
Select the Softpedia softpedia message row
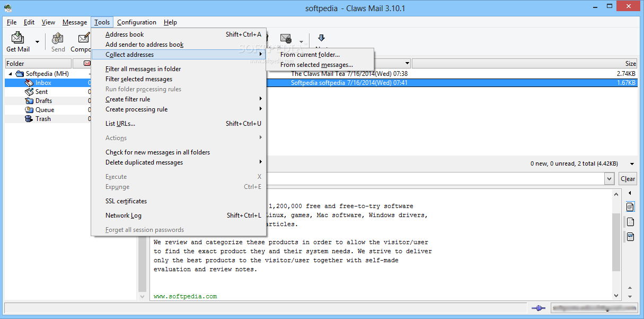pyautogui.click(x=452, y=83)
